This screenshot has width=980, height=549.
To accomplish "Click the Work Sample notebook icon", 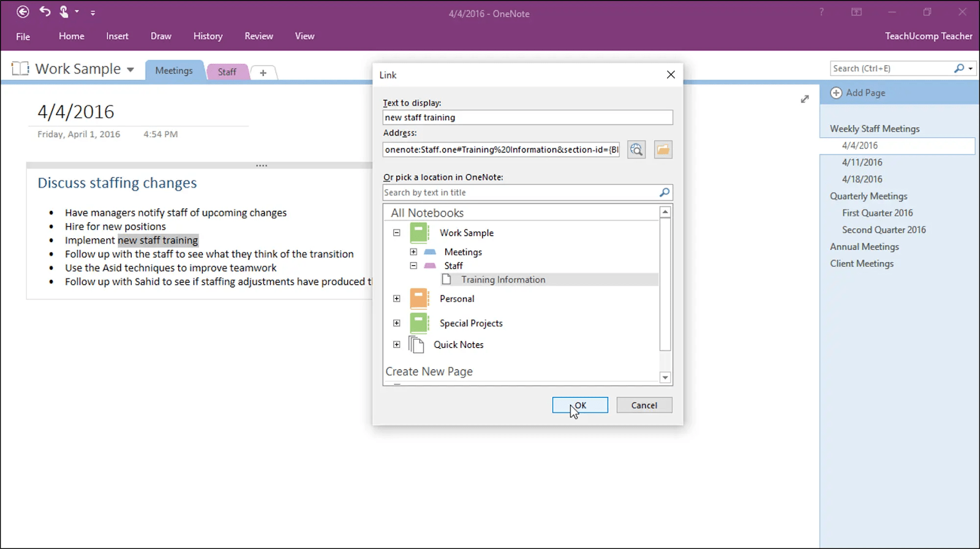I will [x=20, y=69].
